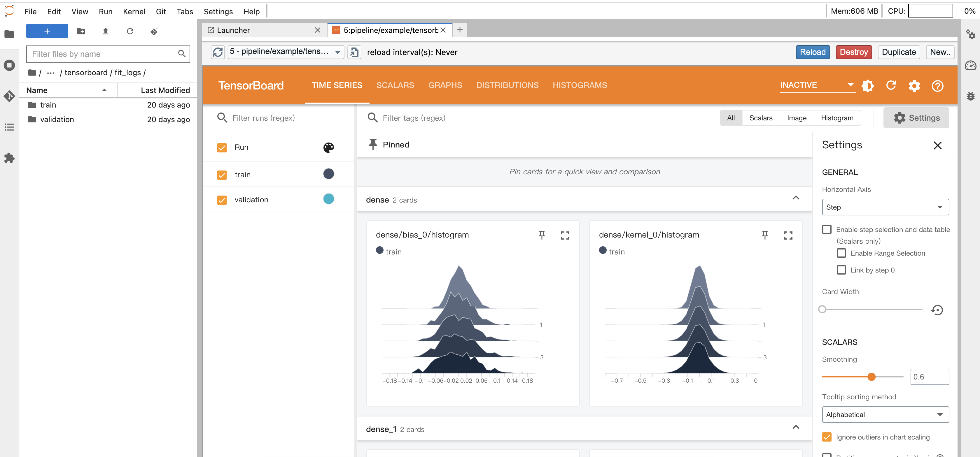The height and width of the screenshot is (457, 980).
Task: Expand dense/bias_0/histogram to full size
Action: (x=565, y=235)
